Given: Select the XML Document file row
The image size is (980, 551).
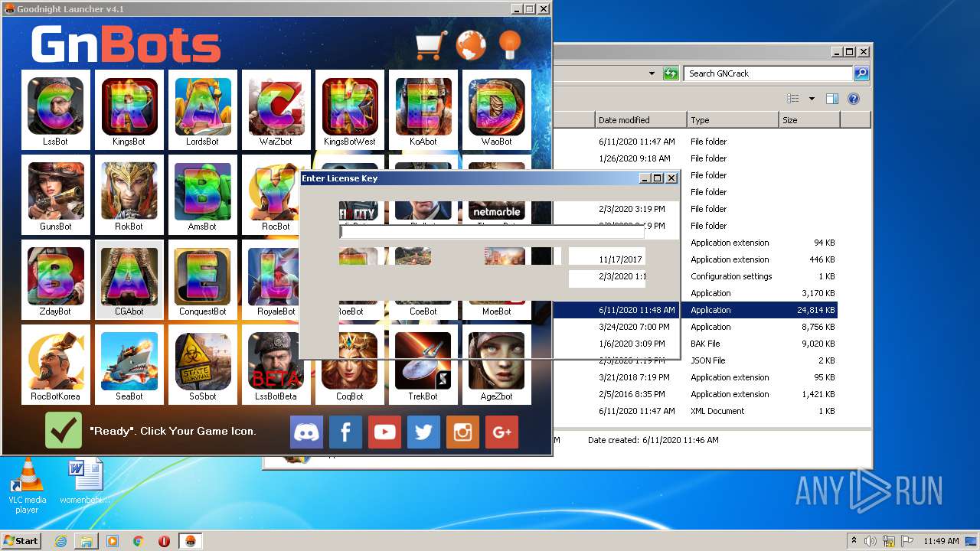Looking at the screenshot, I should pyautogui.click(x=694, y=411).
